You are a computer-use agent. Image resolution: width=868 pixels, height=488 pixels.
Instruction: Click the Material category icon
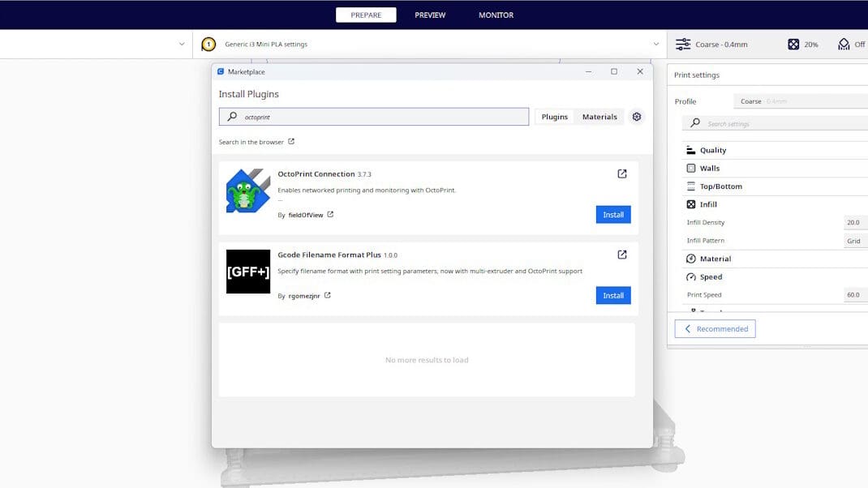point(691,259)
